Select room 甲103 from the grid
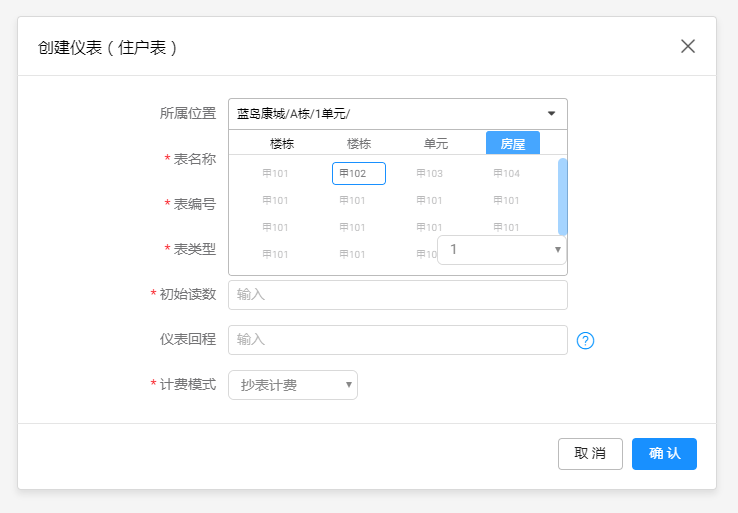738x513 pixels. [x=428, y=173]
